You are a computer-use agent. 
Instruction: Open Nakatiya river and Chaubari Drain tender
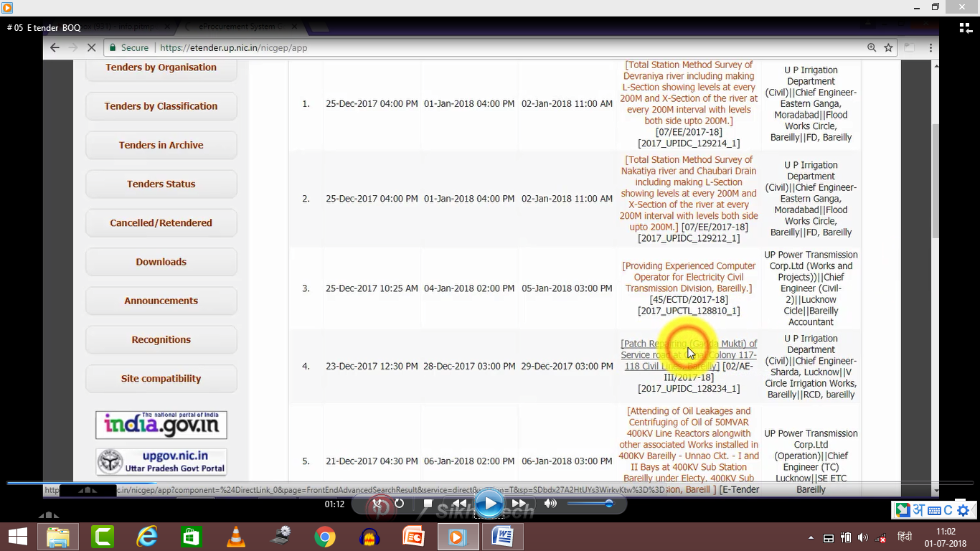pyautogui.click(x=689, y=193)
